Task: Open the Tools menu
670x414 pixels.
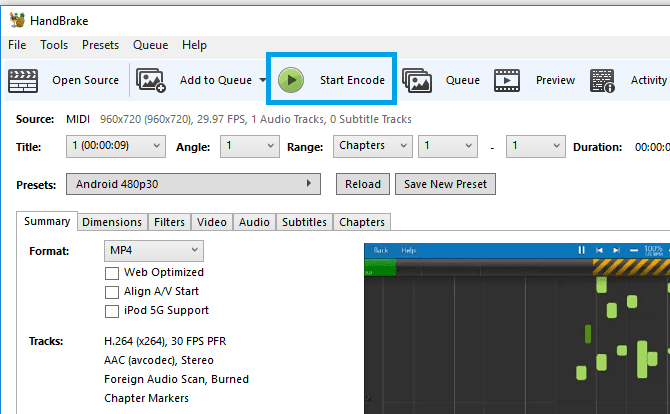Action: tap(54, 45)
